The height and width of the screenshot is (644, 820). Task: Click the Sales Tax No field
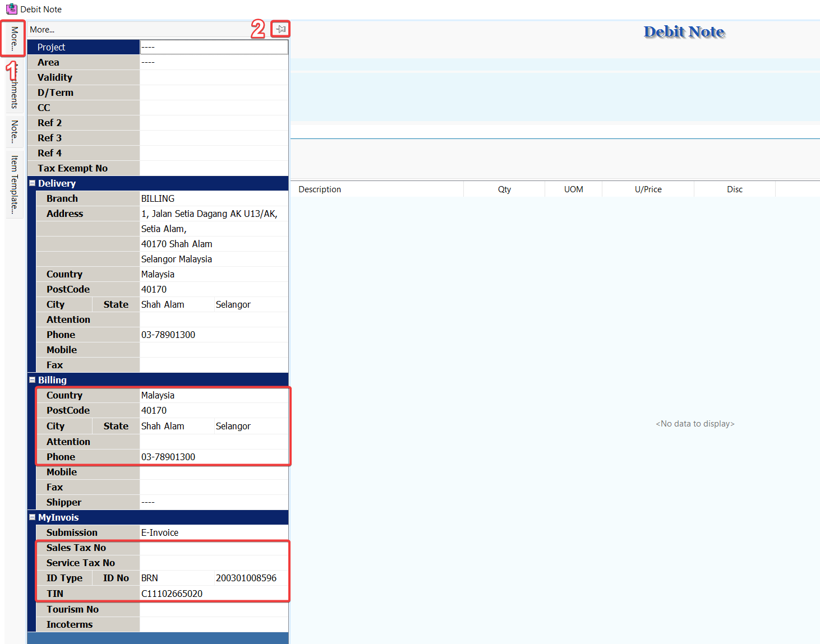point(213,548)
